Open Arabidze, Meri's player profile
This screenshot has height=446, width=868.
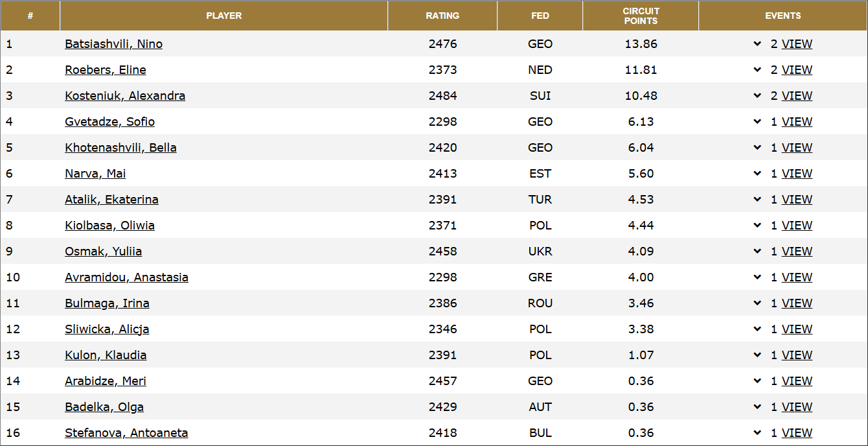click(106, 381)
